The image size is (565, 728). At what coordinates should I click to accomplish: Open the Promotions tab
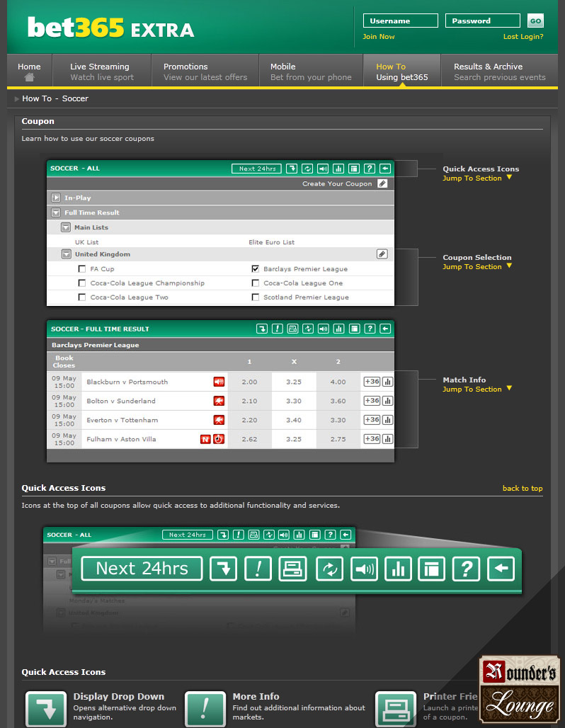coord(205,71)
